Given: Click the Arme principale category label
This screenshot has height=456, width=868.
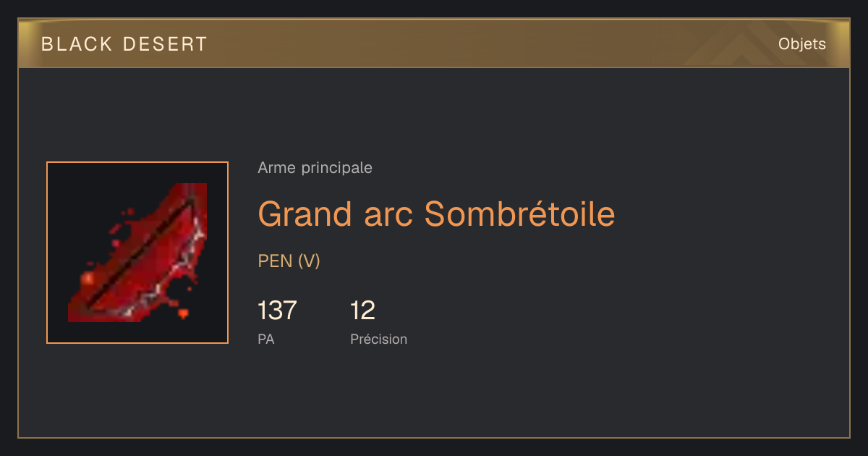Looking at the screenshot, I should click(315, 168).
